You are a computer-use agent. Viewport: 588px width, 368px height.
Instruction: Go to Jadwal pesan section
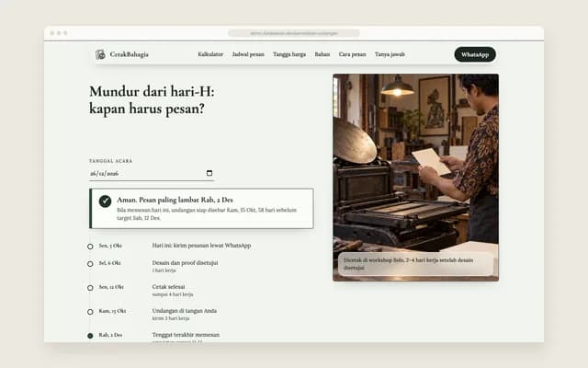tap(248, 54)
